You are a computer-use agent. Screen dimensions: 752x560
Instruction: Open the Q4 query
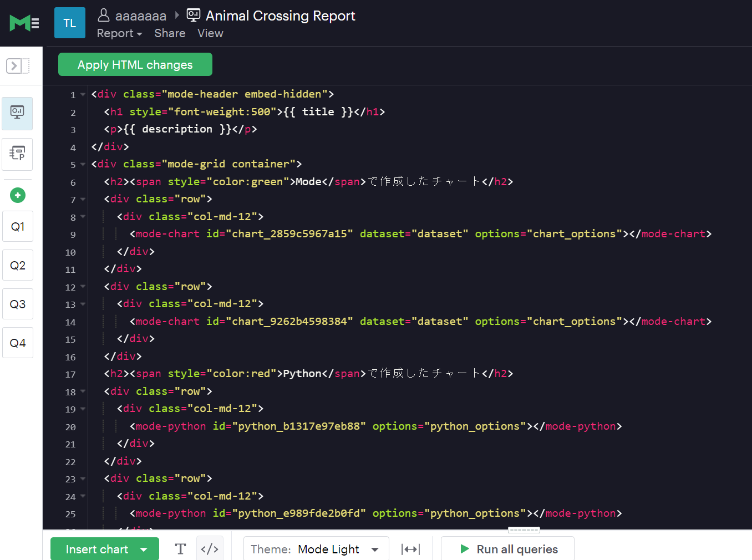18,343
